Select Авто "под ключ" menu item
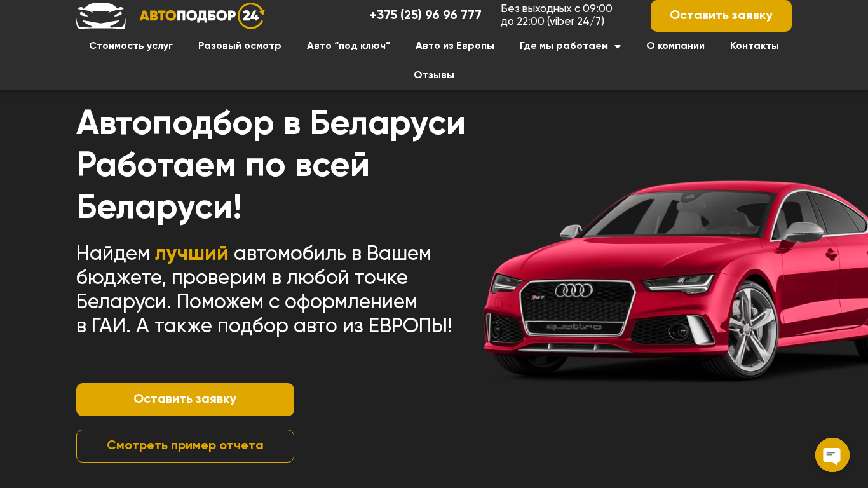 [x=348, y=46]
